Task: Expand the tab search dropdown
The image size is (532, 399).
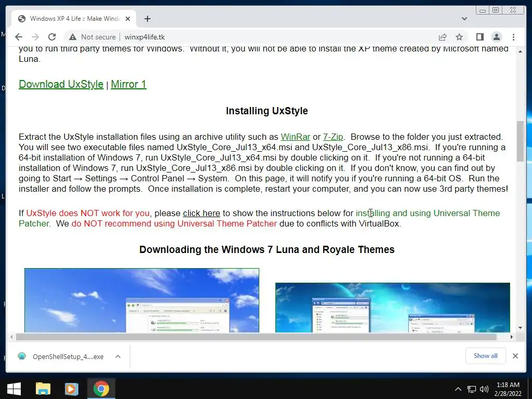Action: pyautogui.click(x=464, y=19)
